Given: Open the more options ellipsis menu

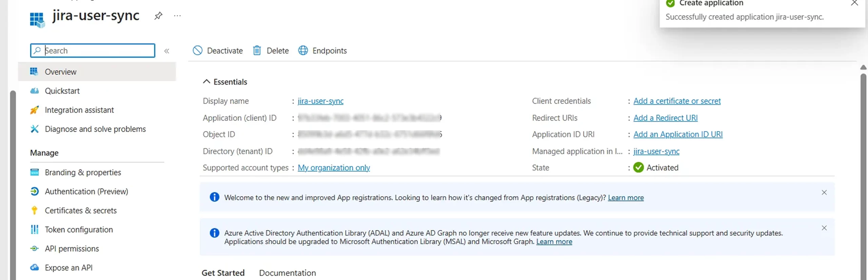Looking at the screenshot, I should [x=177, y=16].
